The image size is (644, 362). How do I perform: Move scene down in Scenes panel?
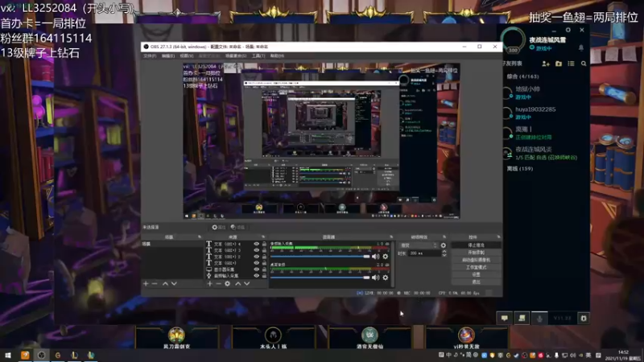174,284
